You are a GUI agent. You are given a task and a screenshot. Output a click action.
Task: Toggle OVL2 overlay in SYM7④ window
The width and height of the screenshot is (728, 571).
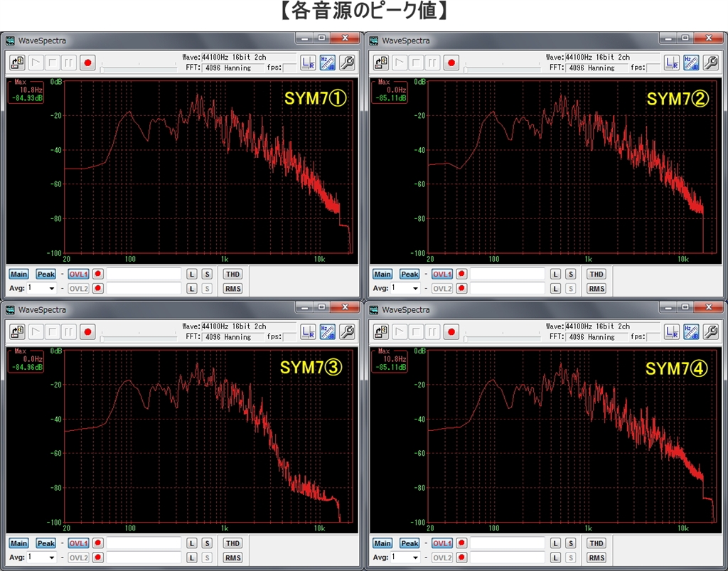pyautogui.click(x=442, y=558)
